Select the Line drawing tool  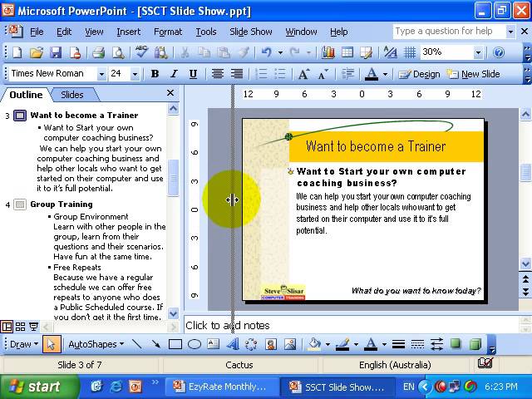pos(136,344)
